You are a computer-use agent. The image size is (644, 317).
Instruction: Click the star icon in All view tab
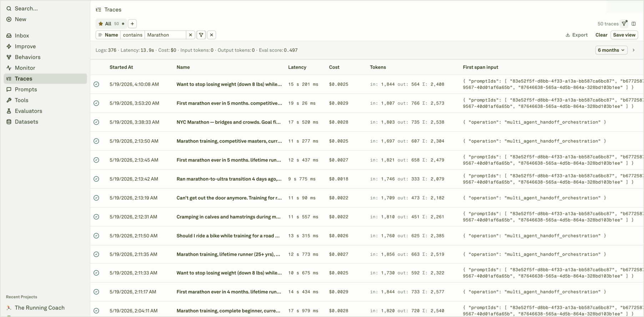point(101,24)
